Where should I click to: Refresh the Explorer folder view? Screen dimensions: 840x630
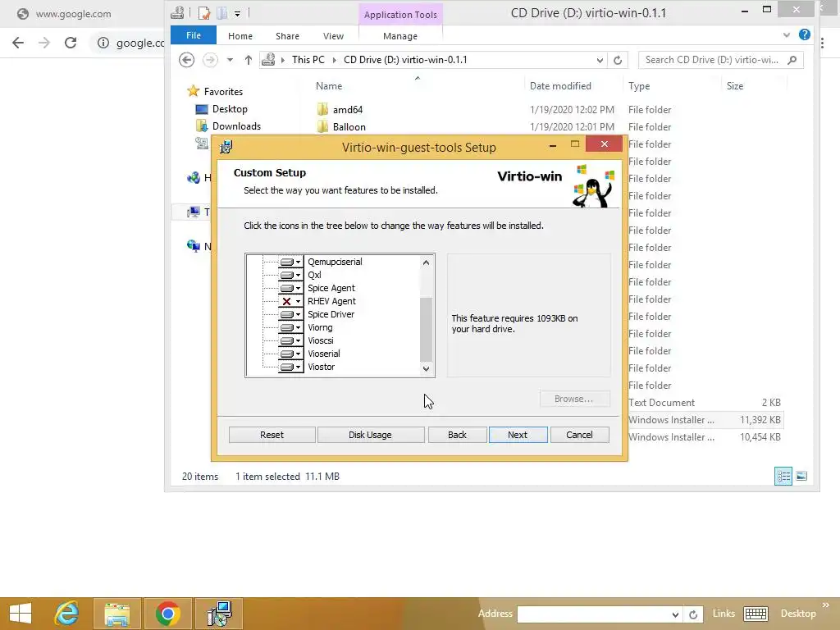point(618,60)
